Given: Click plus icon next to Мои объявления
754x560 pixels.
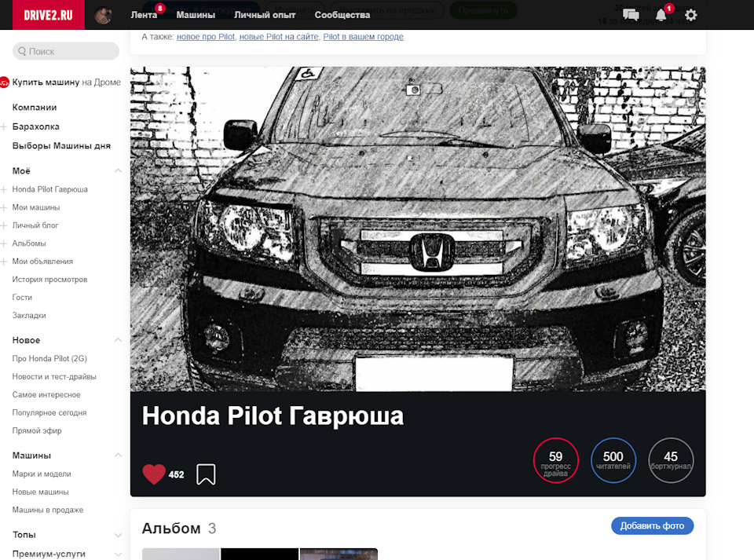Looking at the screenshot, I should [x=3, y=262].
